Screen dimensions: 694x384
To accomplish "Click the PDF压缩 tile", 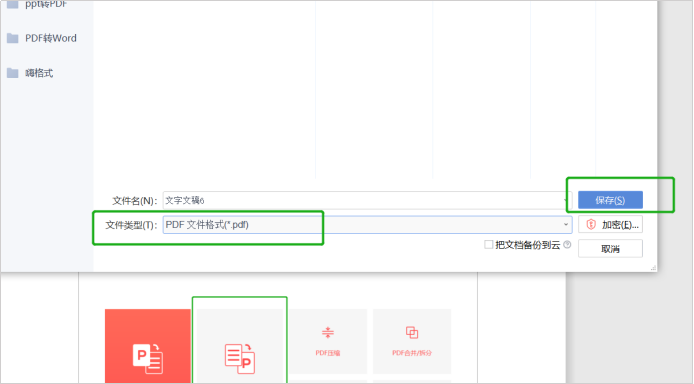I will tap(328, 341).
